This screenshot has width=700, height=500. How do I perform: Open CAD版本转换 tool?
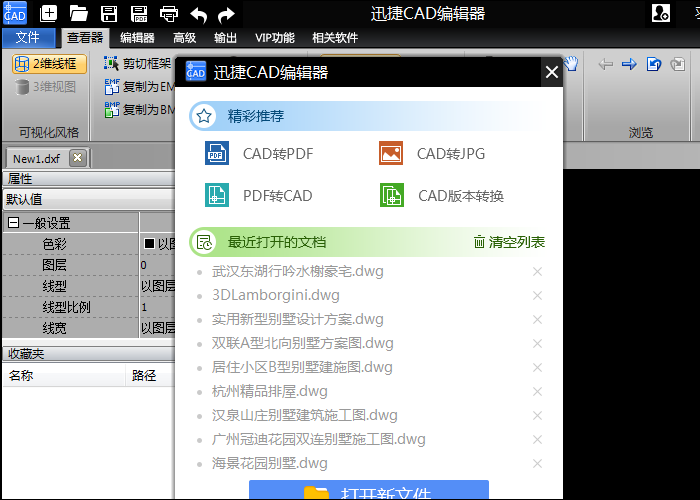point(442,196)
